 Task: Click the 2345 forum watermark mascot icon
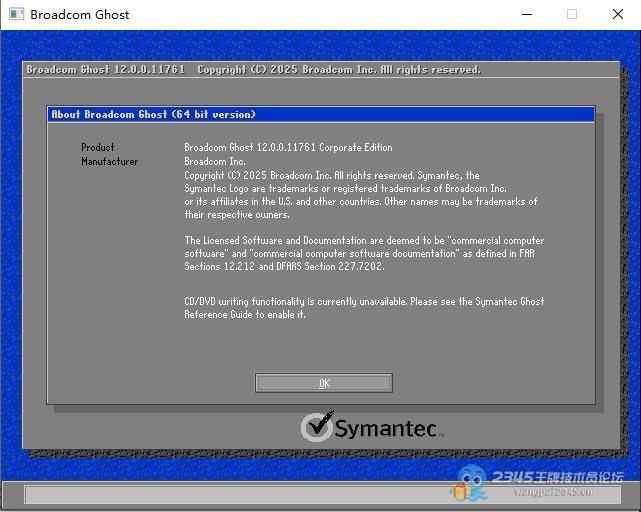[470, 484]
